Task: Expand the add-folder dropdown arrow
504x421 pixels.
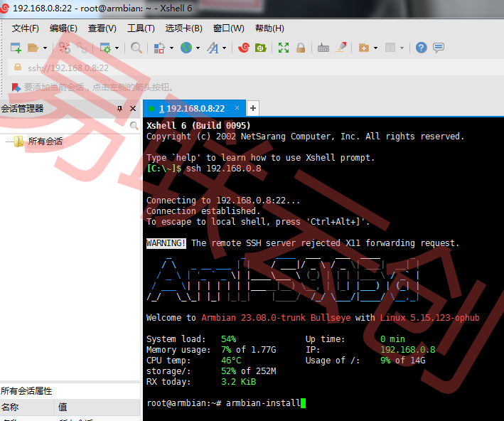Action: tap(375, 48)
